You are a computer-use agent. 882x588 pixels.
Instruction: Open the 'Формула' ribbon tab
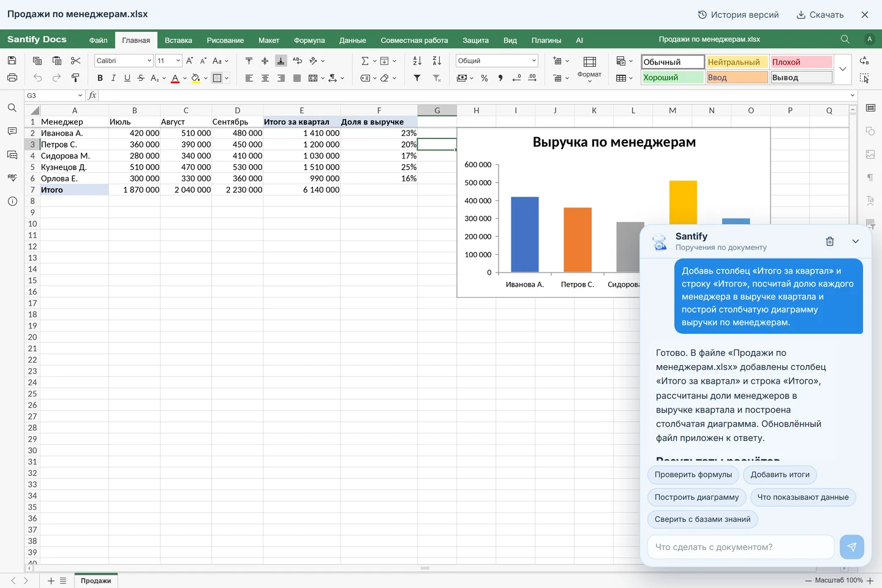309,40
